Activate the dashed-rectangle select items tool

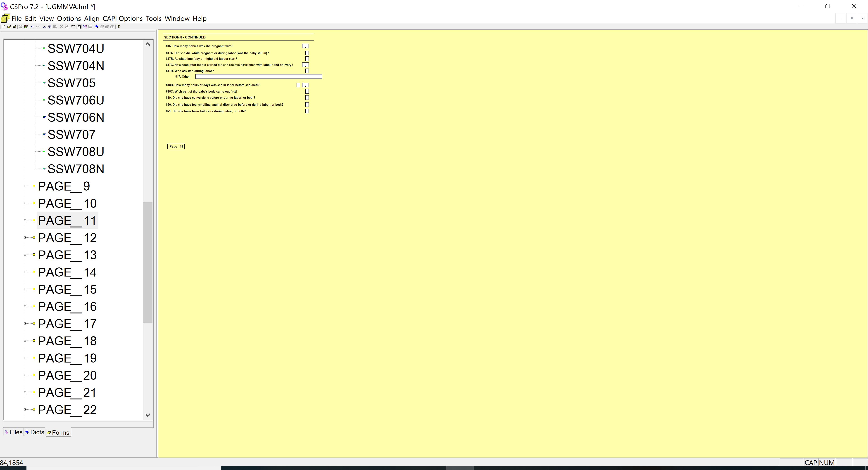[73, 27]
